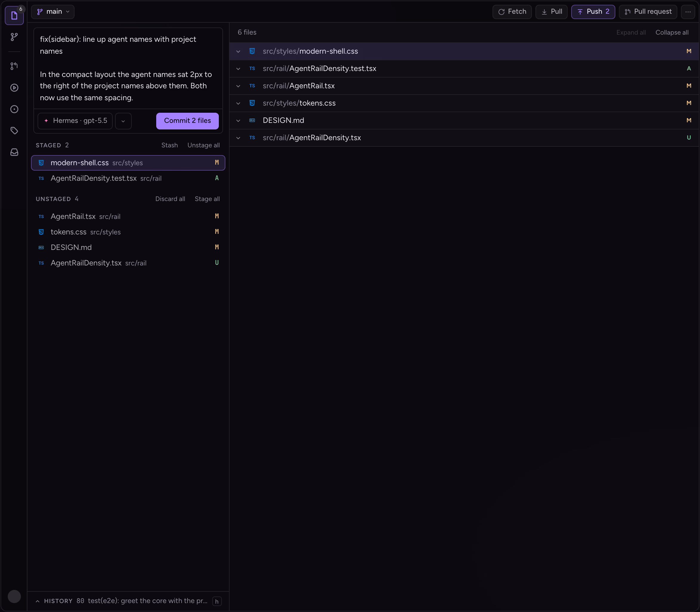700x612 pixels.
Task: Click the more options ellipsis button
Action: 688,12
